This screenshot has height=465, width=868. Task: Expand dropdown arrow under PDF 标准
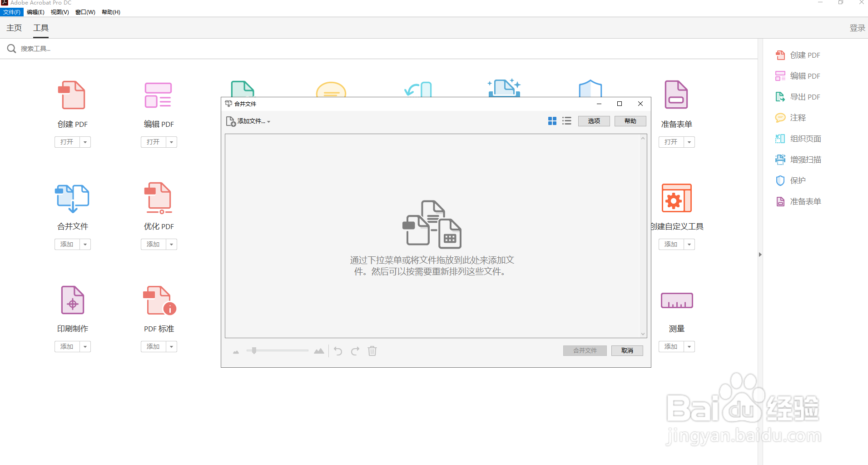[171, 347]
